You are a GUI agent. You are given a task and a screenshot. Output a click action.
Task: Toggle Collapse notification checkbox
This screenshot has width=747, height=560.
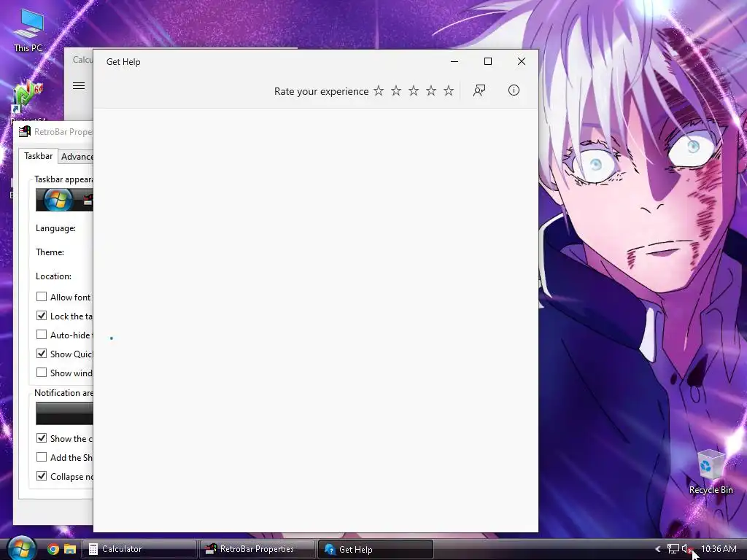(x=42, y=476)
